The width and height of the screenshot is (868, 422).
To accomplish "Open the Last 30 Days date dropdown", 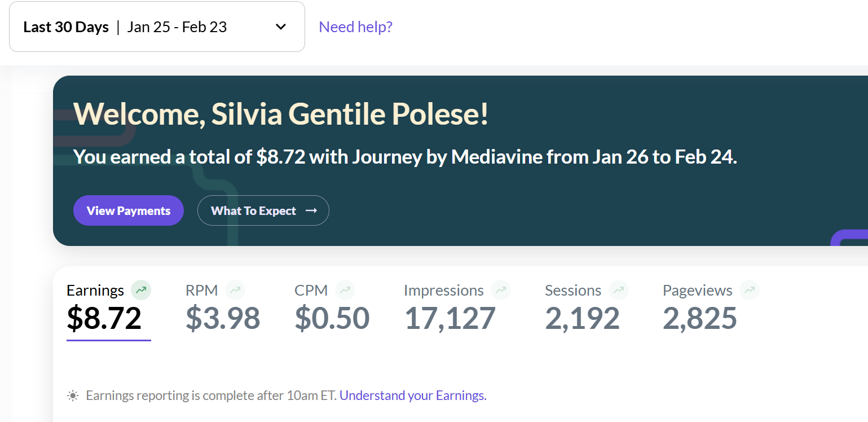I will tap(157, 27).
